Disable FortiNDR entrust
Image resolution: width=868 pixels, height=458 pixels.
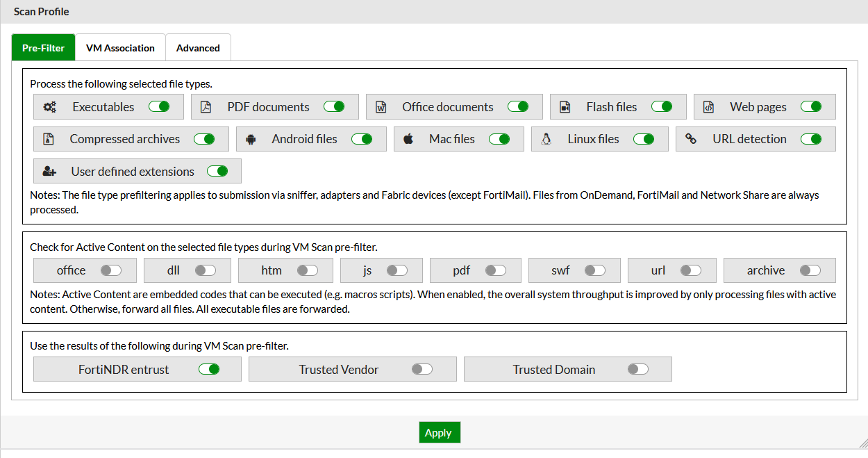210,369
